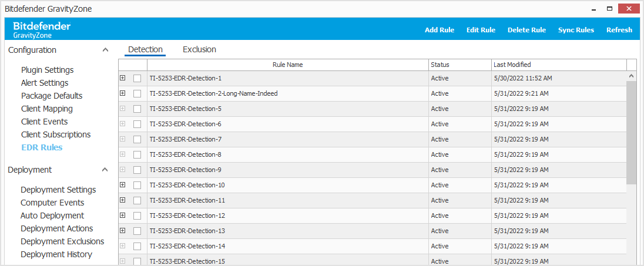This screenshot has height=266, width=644.
Task: Click plus icon beside TI-5253-EDR-Detection-11
Action: click(122, 200)
